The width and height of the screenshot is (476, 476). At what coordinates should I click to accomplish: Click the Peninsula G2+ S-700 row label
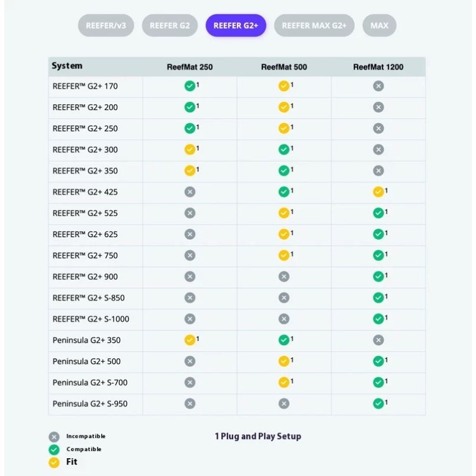[x=90, y=383]
